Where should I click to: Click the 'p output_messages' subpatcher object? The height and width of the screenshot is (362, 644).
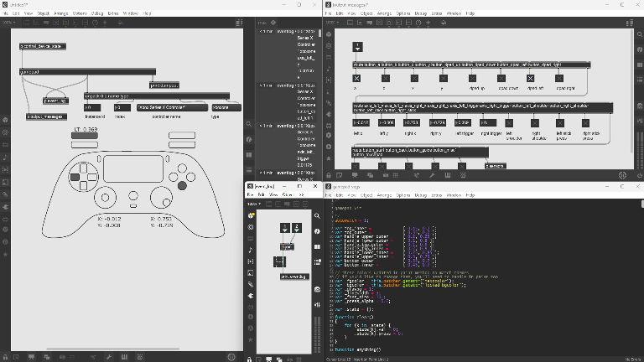tap(46, 116)
